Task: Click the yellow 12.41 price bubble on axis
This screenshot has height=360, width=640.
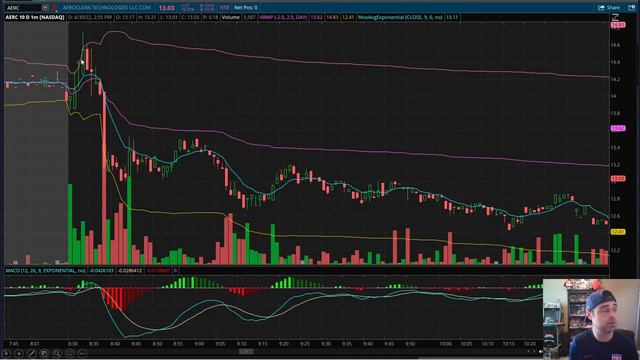Action: point(618,232)
